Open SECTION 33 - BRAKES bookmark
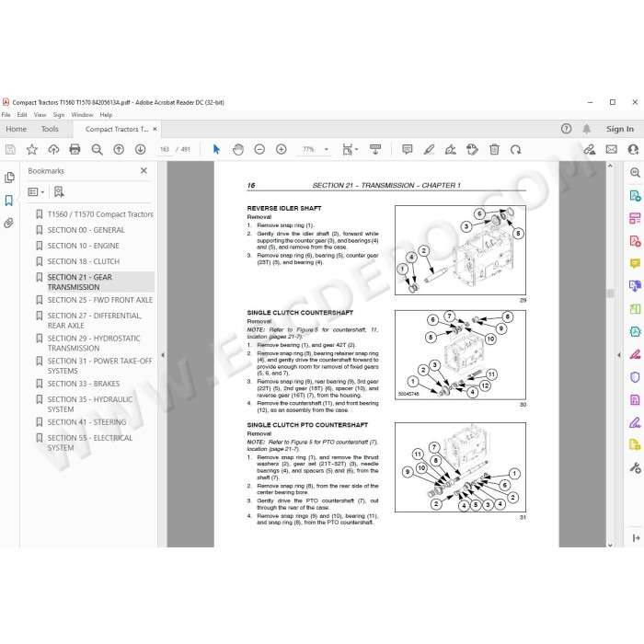 click(x=84, y=384)
